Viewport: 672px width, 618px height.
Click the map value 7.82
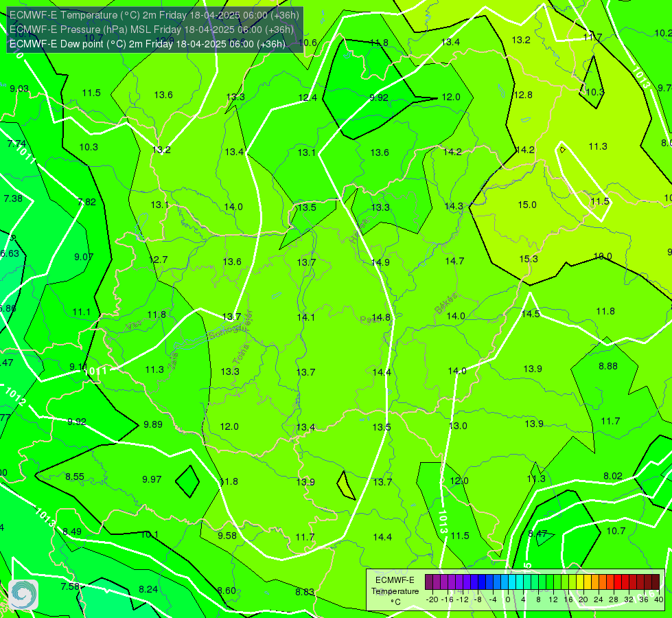86,202
